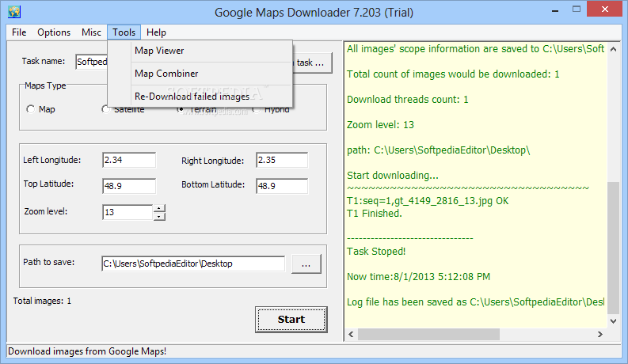
Task: Click the 'Zoom level: 13' log entry
Action: coord(380,125)
